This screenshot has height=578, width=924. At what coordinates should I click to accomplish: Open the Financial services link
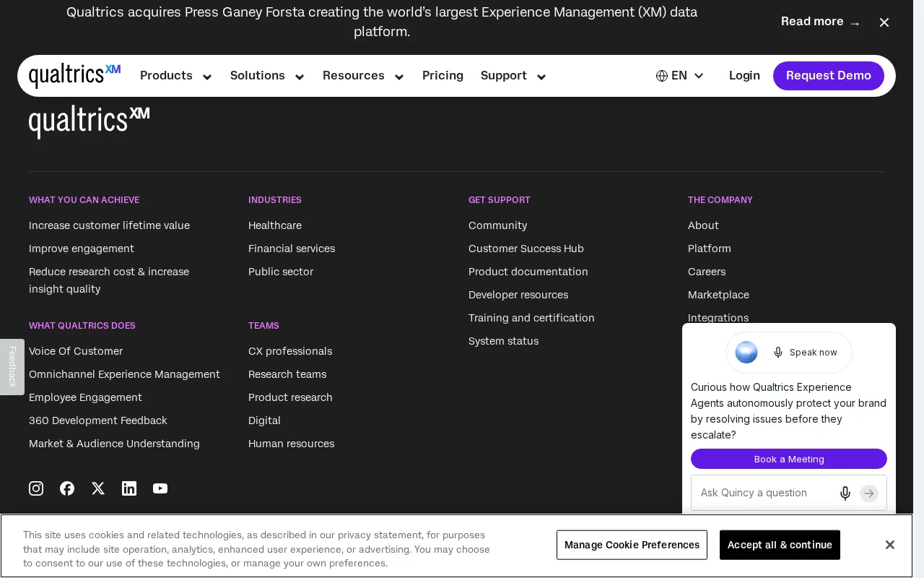pyautogui.click(x=292, y=249)
